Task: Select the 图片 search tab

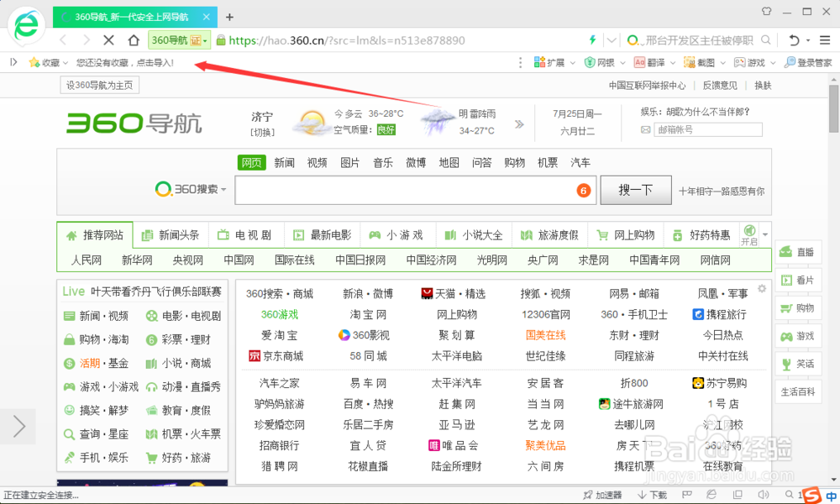Action: 349,162
